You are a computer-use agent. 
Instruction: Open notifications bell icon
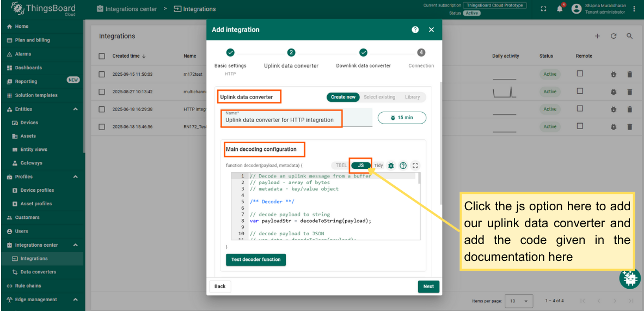560,9
